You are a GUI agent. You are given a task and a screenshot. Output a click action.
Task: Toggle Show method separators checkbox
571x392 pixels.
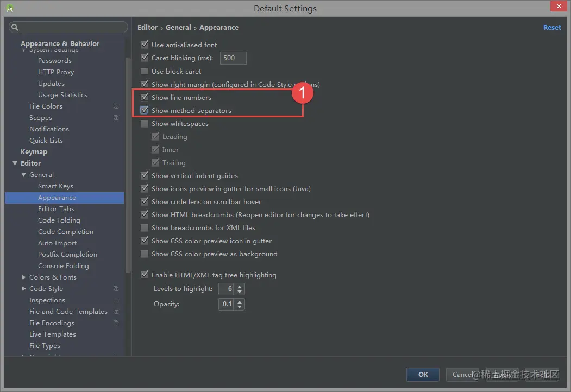[x=145, y=110]
